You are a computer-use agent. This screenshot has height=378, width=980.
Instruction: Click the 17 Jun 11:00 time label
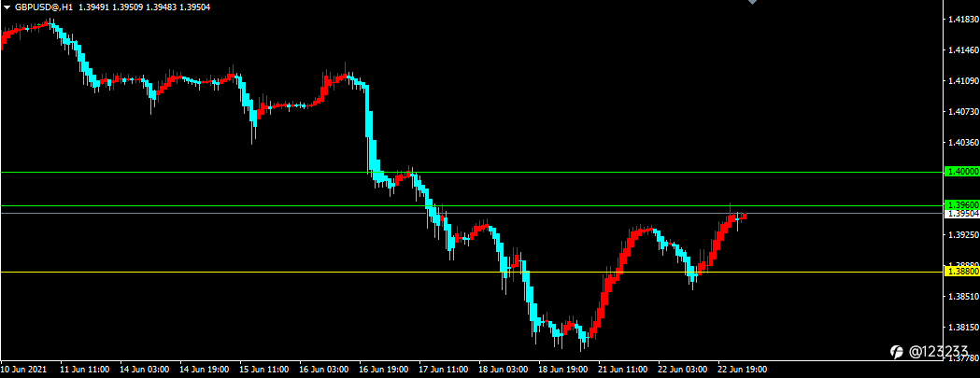pyautogui.click(x=444, y=370)
